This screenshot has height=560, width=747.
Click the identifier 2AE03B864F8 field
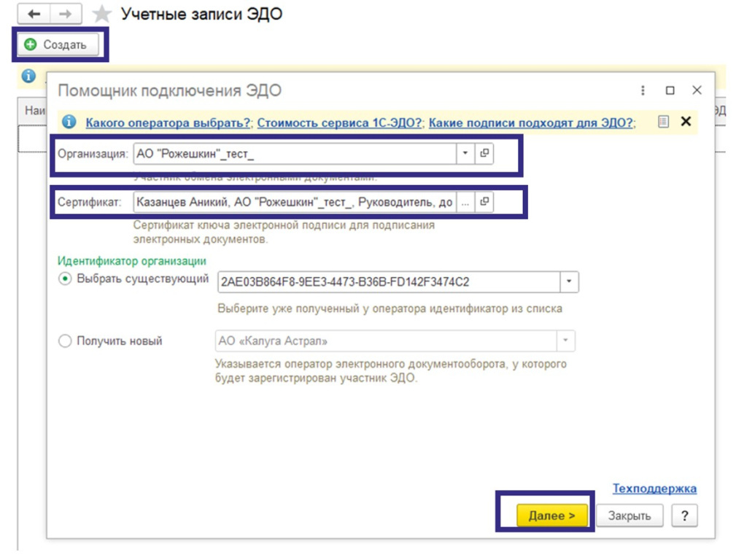tap(389, 282)
